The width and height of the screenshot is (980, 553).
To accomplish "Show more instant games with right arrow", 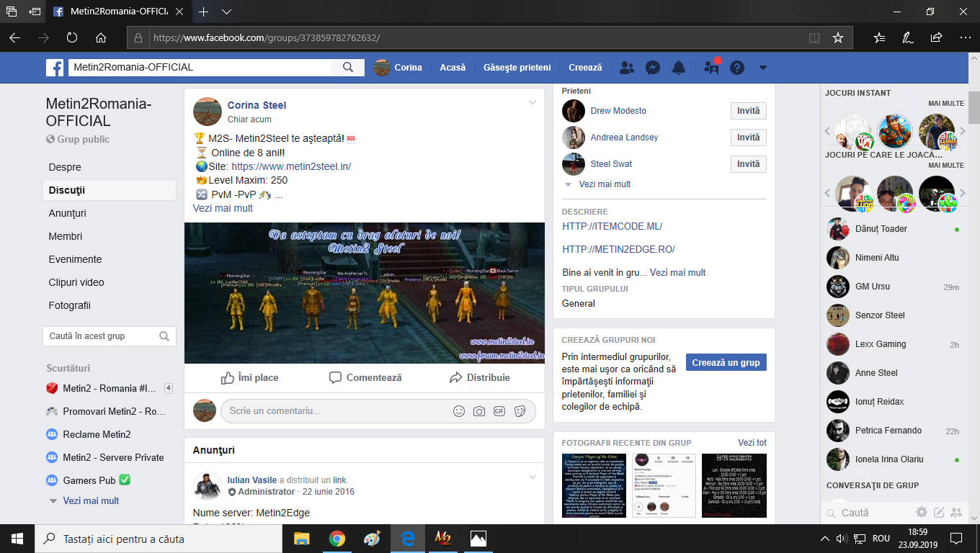I will (x=961, y=132).
